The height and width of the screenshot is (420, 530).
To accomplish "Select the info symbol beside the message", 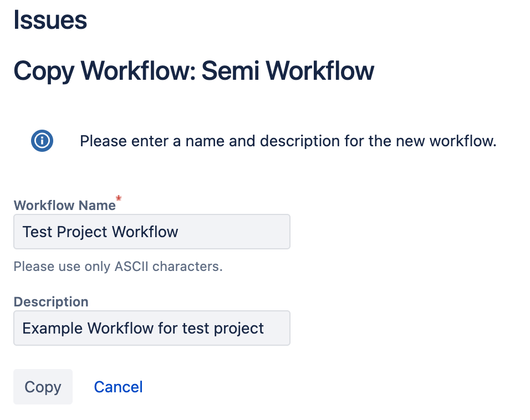I will click(x=42, y=141).
